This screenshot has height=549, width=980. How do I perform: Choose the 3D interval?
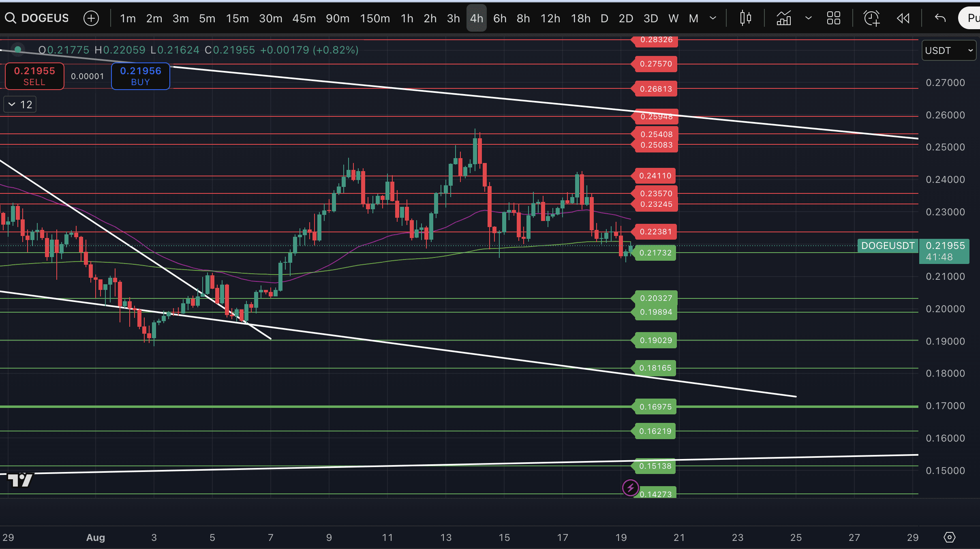click(x=651, y=18)
